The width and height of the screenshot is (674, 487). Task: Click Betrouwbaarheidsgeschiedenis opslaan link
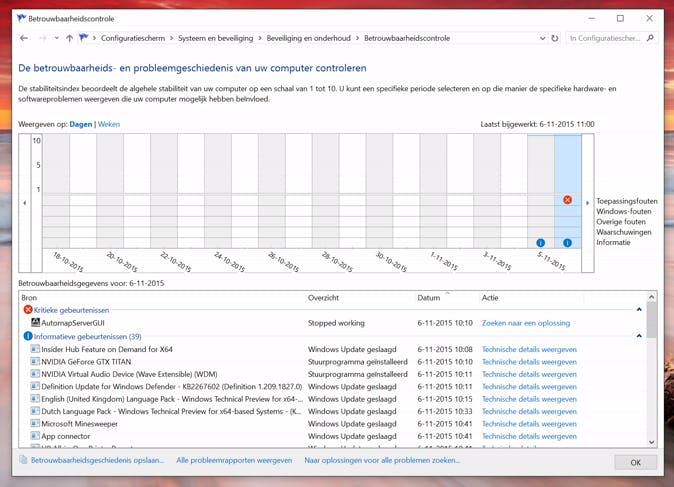tap(97, 460)
